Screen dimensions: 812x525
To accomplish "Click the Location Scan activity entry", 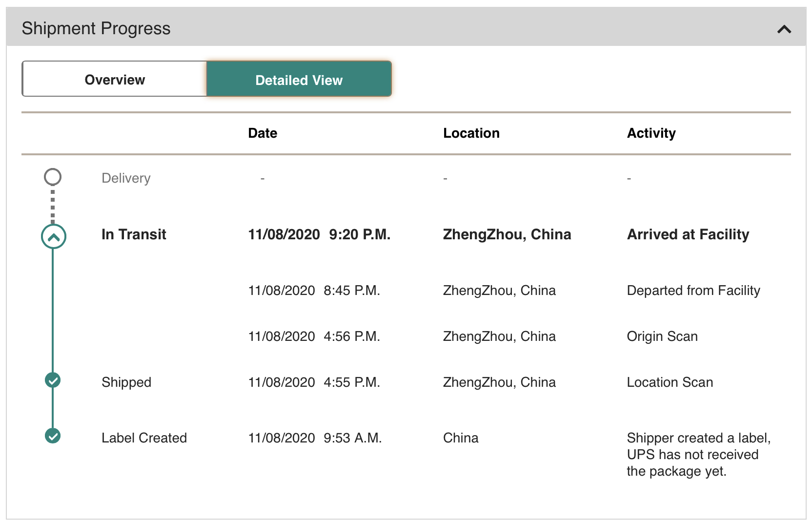I will coord(670,382).
